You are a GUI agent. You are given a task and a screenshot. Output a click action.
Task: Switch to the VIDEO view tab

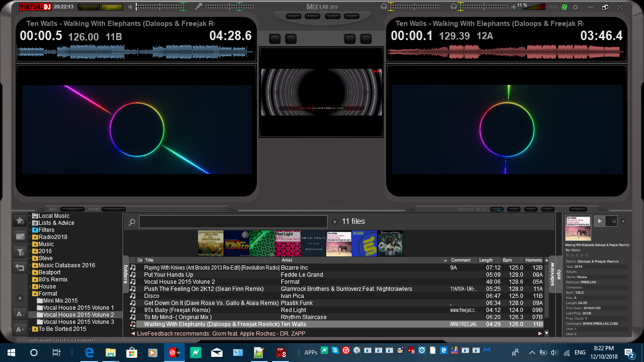coord(112,7)
